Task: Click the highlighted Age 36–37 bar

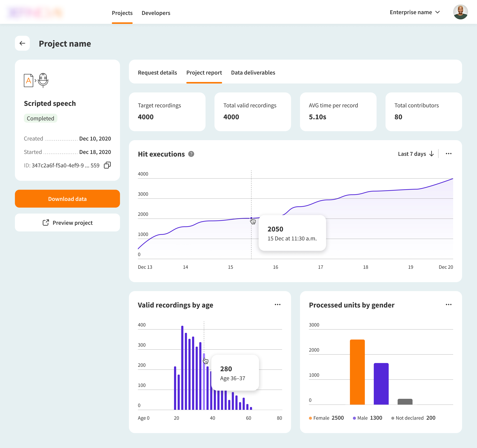Action: [x=204, y=389]
